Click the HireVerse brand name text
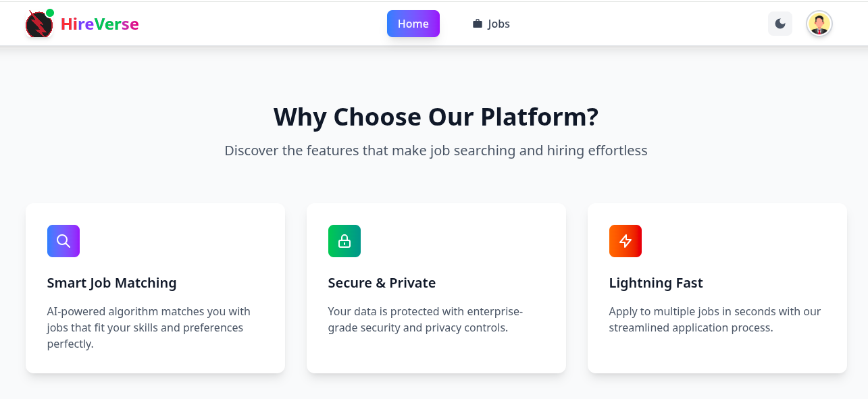 [x=99, y=24]
